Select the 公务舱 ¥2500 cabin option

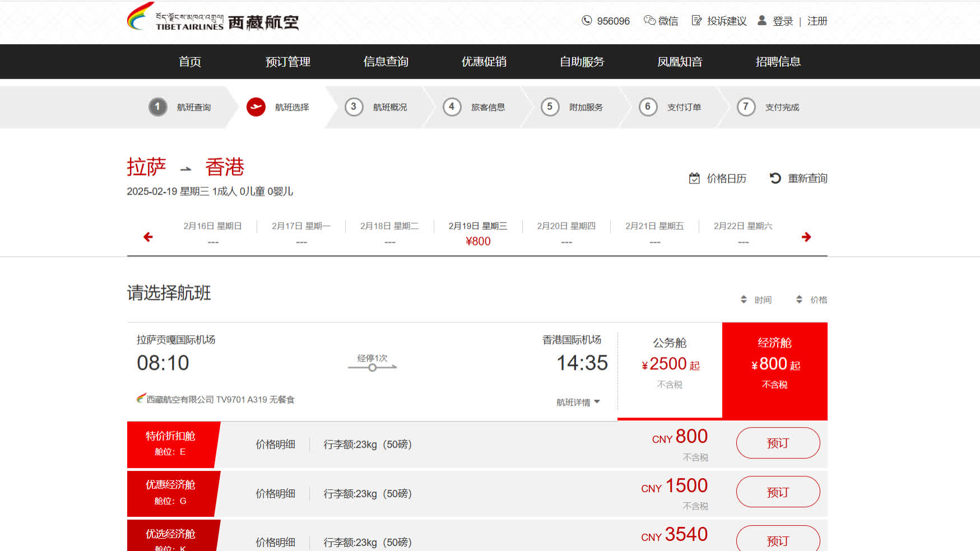click(670, 363)
